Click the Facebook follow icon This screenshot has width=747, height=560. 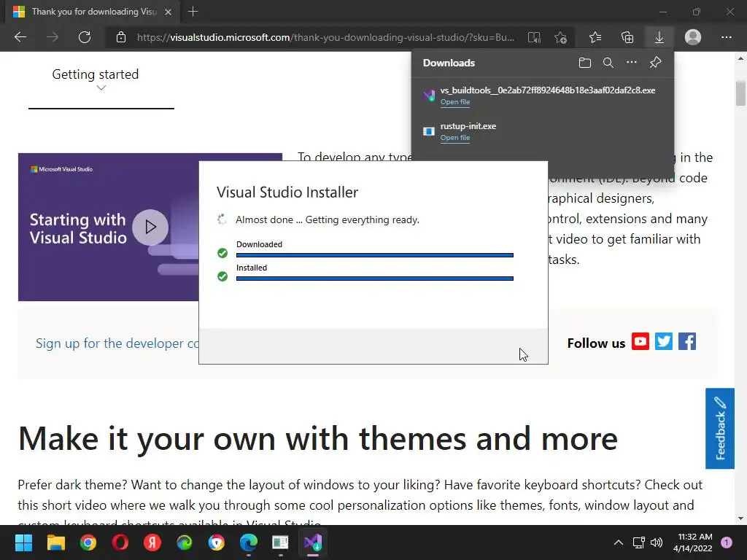(x=687, y=341)
